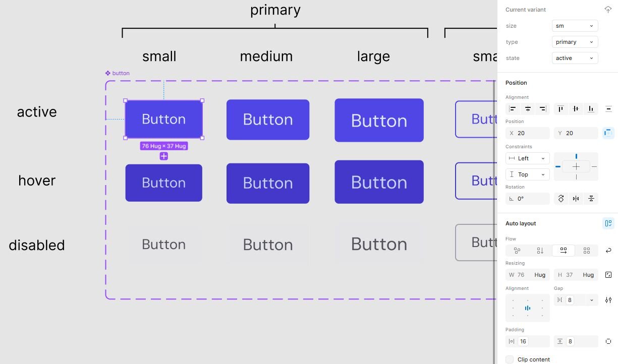Screen dimensions: 618x364
Task: Click the large primary hover Button
Action: [x=379, y=182]
